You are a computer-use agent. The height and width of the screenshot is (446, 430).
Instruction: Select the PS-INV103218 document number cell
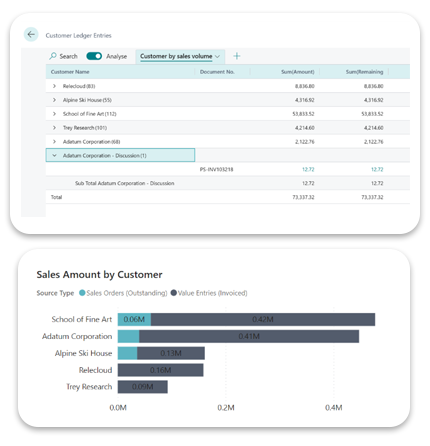pos(217,169)
